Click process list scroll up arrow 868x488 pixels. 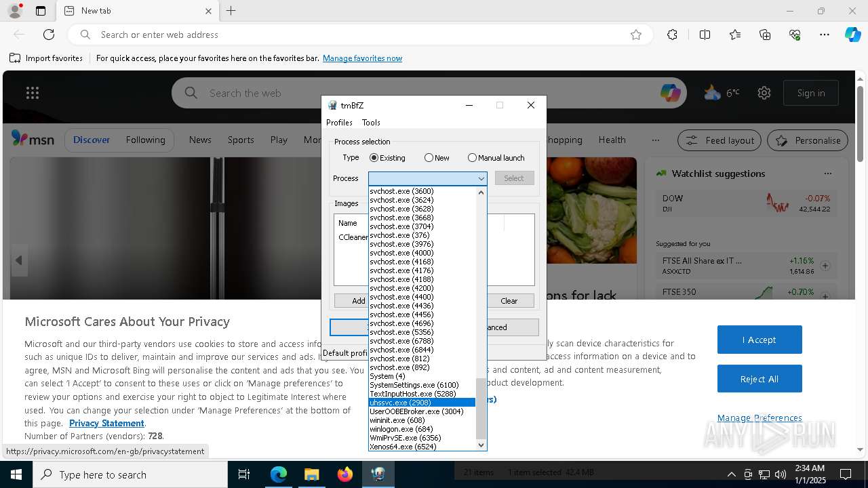pyautogui.click(x=481, y=192)
